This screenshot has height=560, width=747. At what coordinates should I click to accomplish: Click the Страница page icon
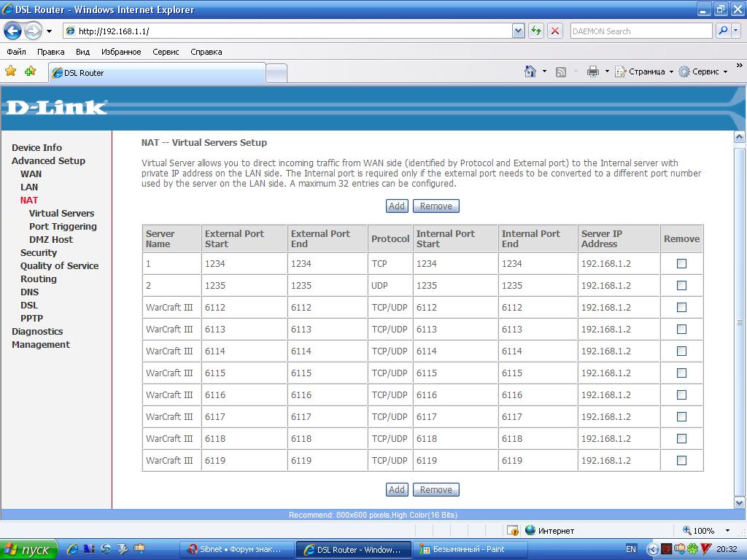(620, 72)
